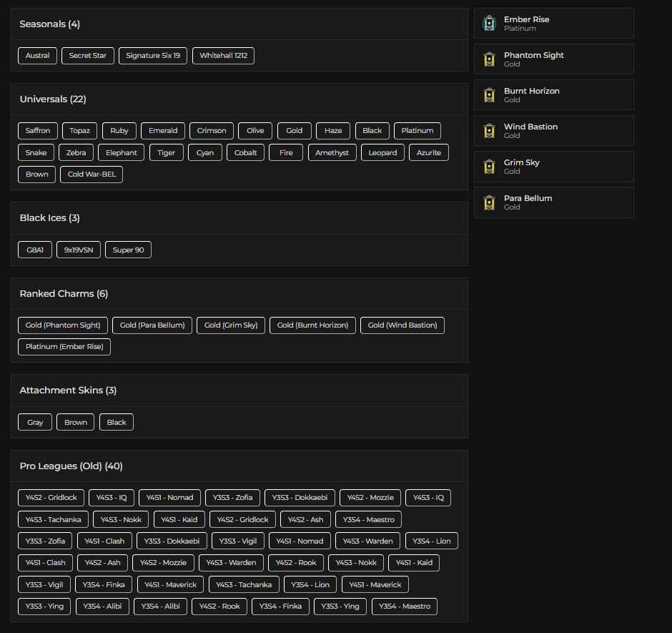Click the Para Bellum charm icon
Image resolution: width=672 pixels, height=633 pixels.
pos(490,202)
